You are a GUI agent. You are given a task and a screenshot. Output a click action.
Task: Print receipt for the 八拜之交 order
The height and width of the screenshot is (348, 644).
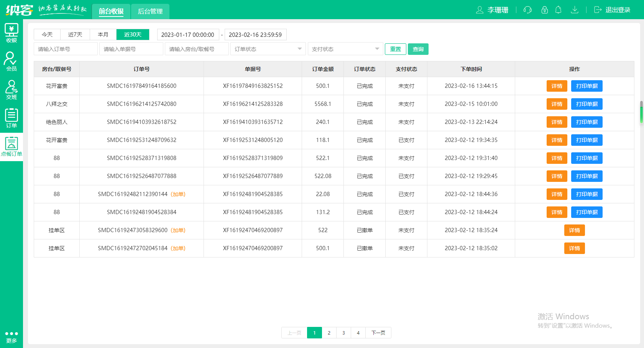click(586, 104)
